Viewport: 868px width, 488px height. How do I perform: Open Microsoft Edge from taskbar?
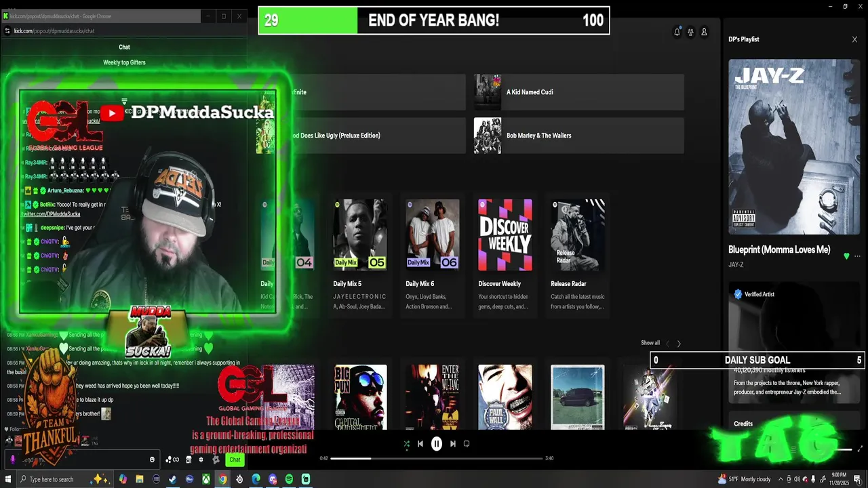[x=256, y=479]
